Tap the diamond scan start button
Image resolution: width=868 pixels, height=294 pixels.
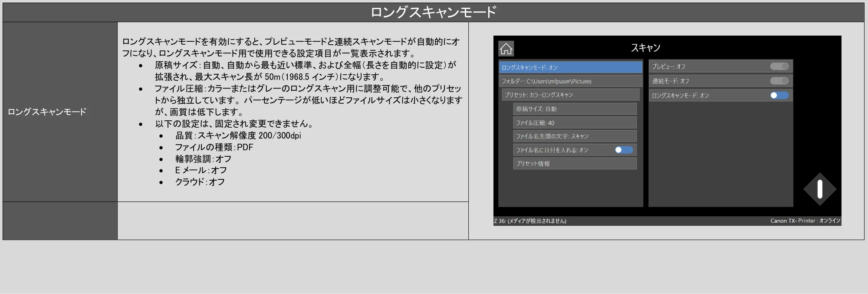(x=819, y=189)
